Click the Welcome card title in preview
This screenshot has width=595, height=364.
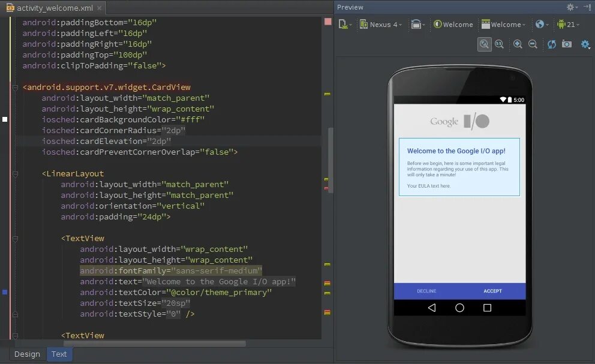[456, 151]
